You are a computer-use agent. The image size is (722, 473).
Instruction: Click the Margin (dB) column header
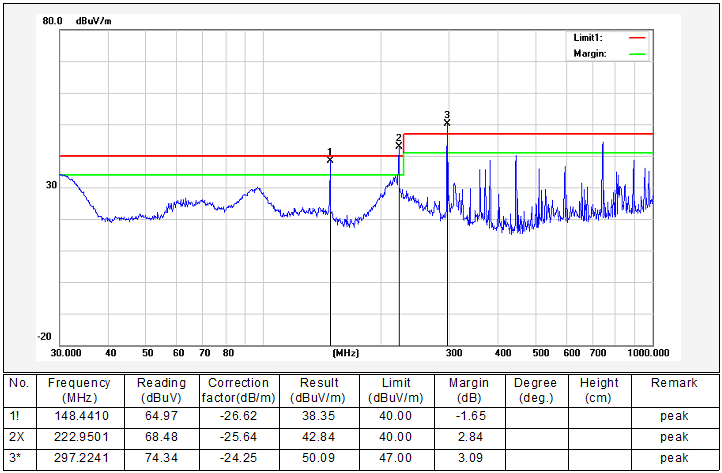pos(469,389)
